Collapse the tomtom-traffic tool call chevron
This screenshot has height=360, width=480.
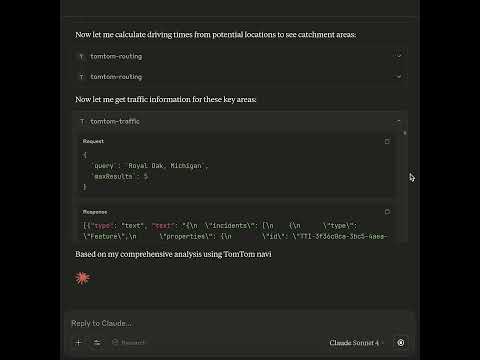(x=398, y=122)
